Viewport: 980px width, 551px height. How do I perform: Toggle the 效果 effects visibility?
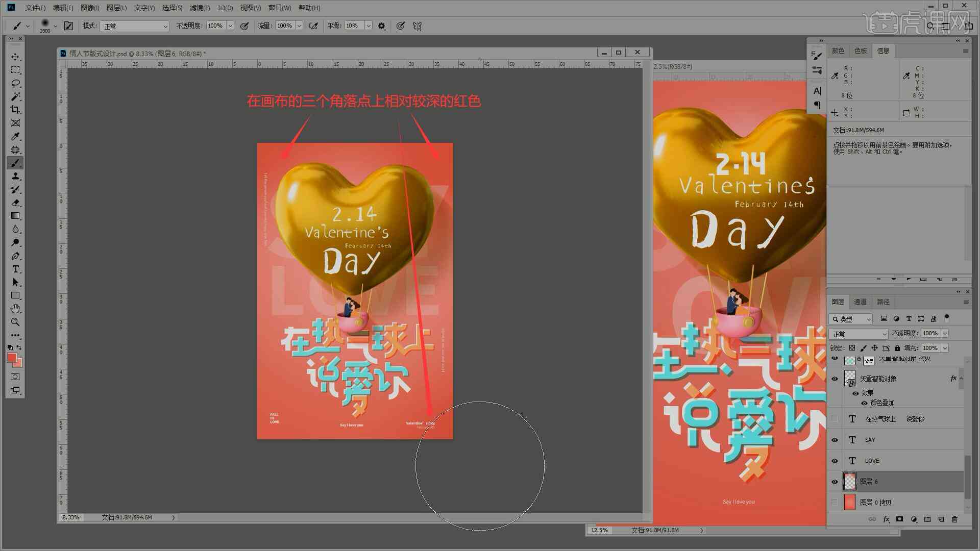tap(855, 393)
